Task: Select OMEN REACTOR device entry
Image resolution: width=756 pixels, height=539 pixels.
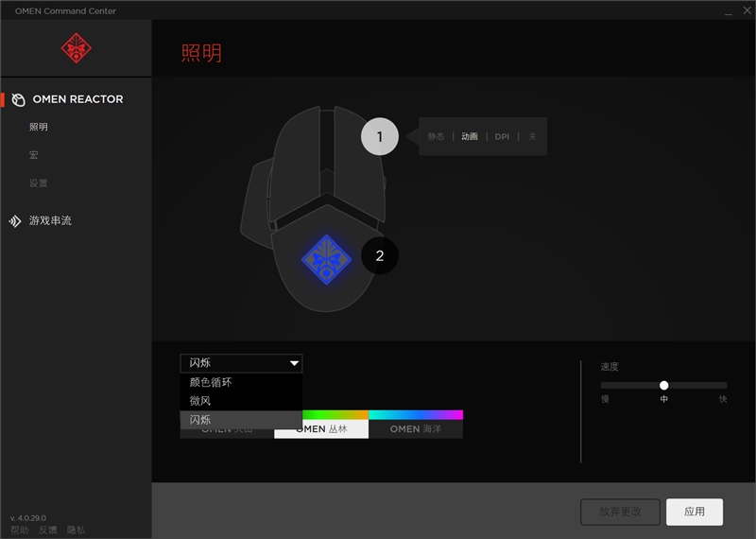Action: (77, 99)
